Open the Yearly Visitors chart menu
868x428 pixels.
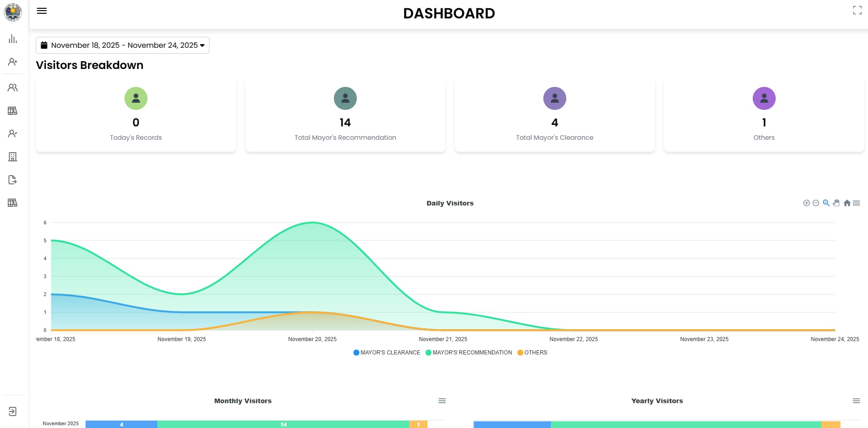[857, 400]
